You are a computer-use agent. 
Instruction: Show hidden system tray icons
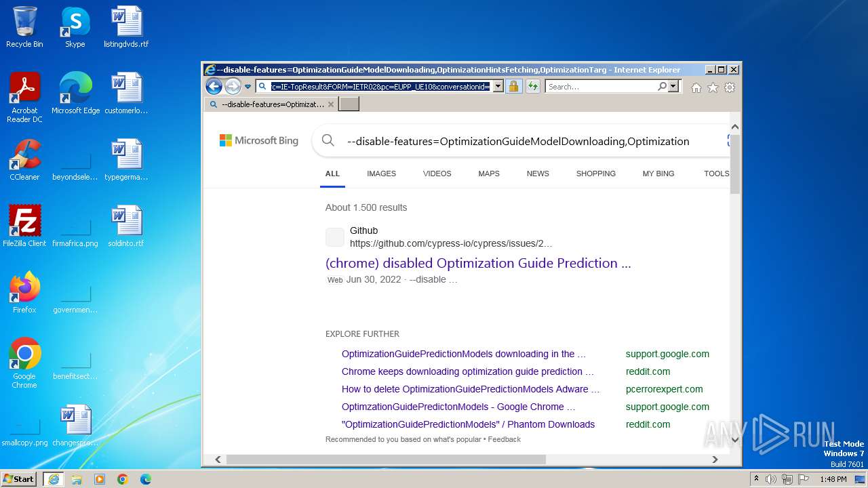click(x=756, y=479)
